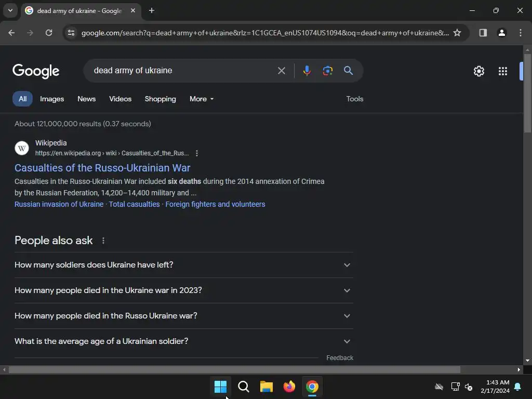Screen dimensions: 532x399
Task: Click the Wikipedia favicon on the result
Action: [22, 148]
